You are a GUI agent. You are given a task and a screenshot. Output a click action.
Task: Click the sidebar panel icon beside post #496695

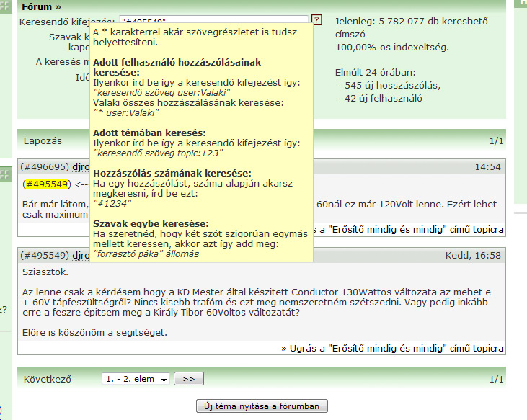pos(6,174)
